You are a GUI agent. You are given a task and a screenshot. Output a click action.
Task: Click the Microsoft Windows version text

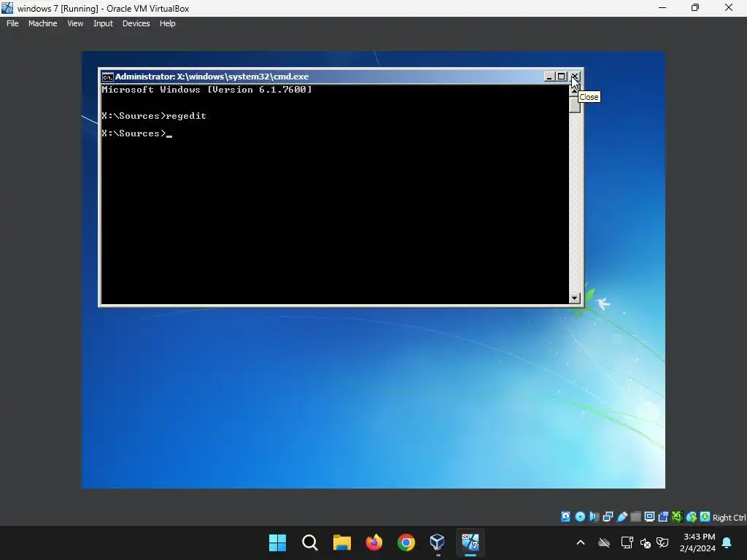click(206, 90)
